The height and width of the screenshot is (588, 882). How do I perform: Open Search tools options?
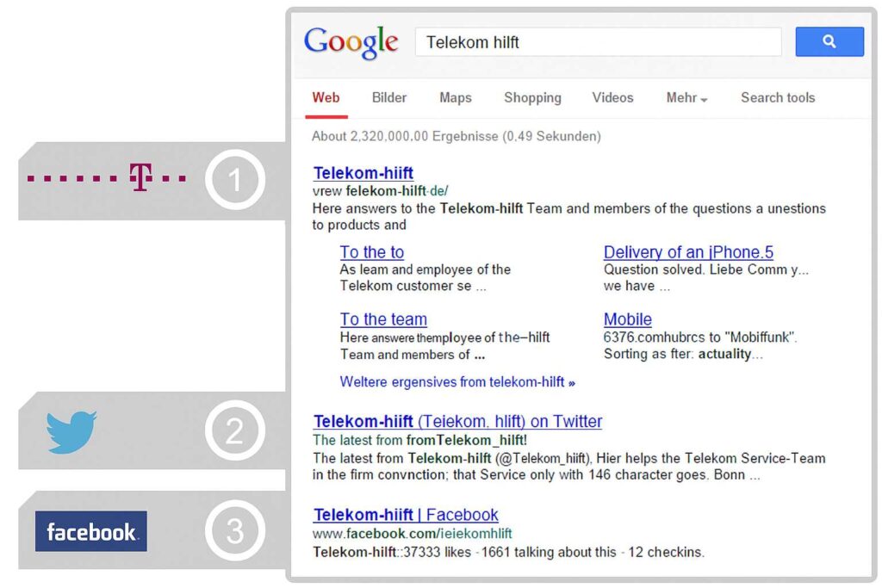pyautogui.click(x=778, y=98)
